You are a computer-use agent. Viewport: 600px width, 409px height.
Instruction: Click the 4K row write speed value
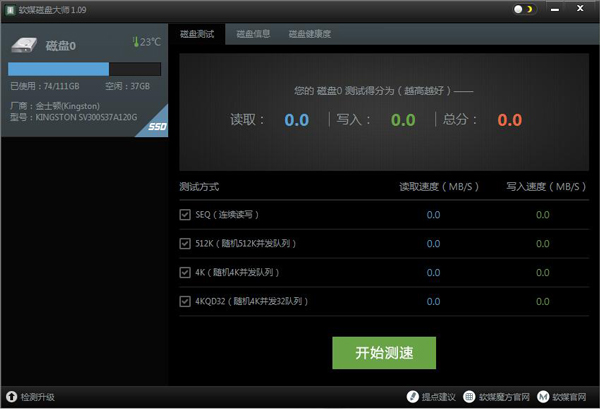[x=543, y=272]
